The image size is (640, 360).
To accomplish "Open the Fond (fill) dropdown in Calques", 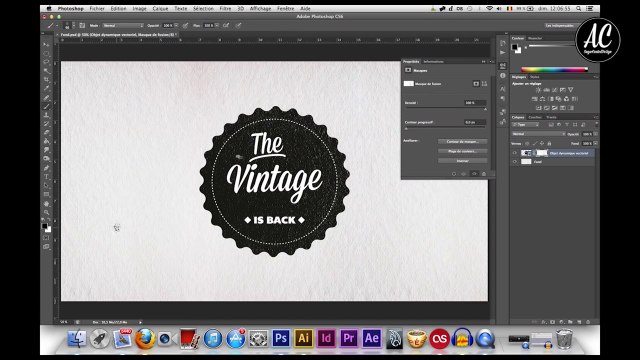I will pyautogui.click(x=595, y=144).
